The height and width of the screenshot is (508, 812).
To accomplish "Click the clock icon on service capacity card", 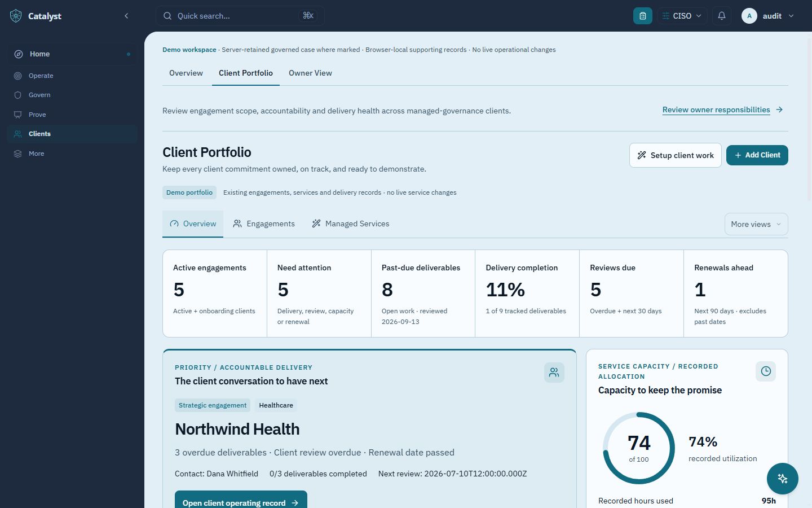I will coord(766,371).
